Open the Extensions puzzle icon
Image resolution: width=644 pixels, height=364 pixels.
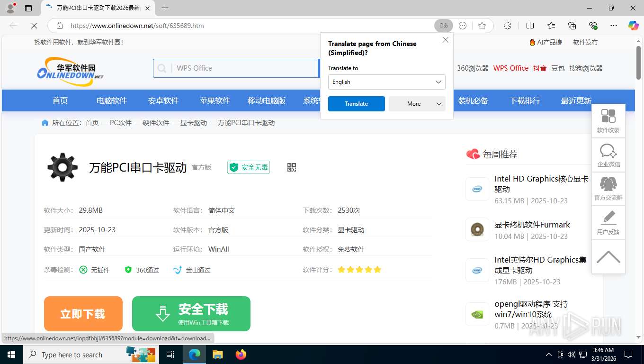coord(507,26)
